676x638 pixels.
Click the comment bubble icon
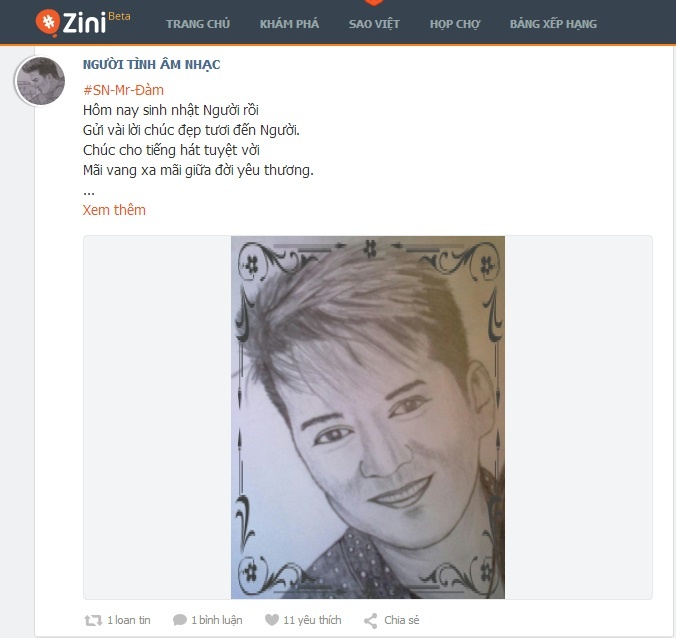[179, 620]
